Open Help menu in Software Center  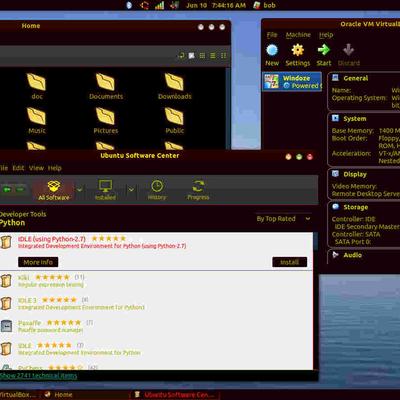(54, 168)
